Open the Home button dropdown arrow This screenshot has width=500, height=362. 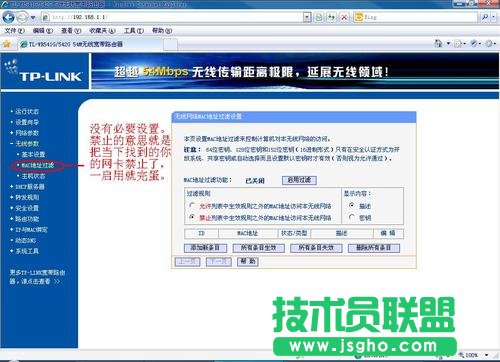(448, 44)
